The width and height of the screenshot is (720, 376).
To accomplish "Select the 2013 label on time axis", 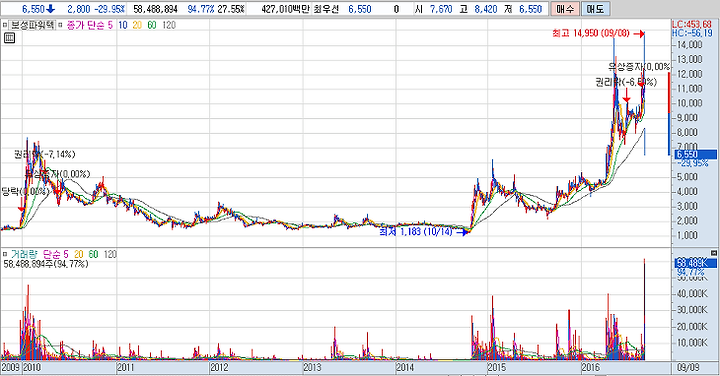I will pos(312,367).
